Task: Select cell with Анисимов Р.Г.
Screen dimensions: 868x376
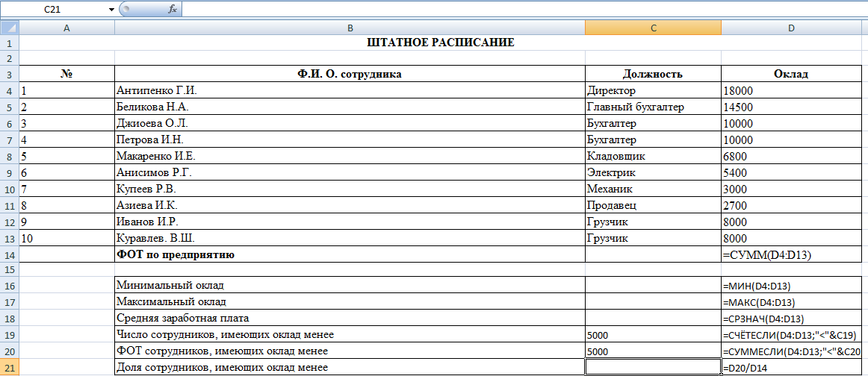Action: (350, 172)
